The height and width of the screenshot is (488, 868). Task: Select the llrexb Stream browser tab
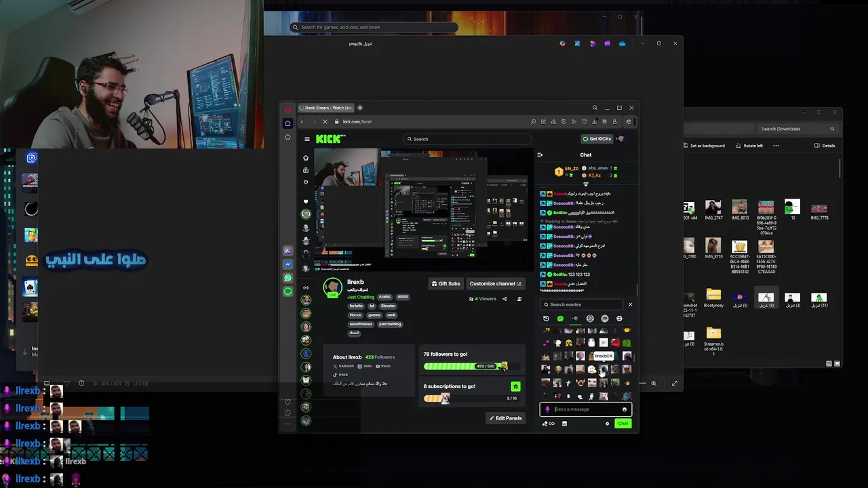click(x=325, y=108)
